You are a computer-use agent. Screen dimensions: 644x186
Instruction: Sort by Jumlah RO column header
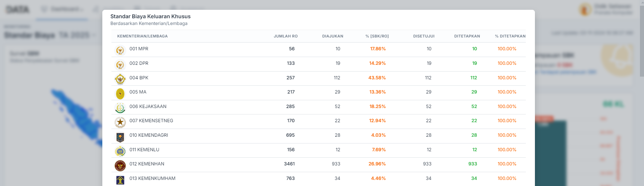click(285, 36)
